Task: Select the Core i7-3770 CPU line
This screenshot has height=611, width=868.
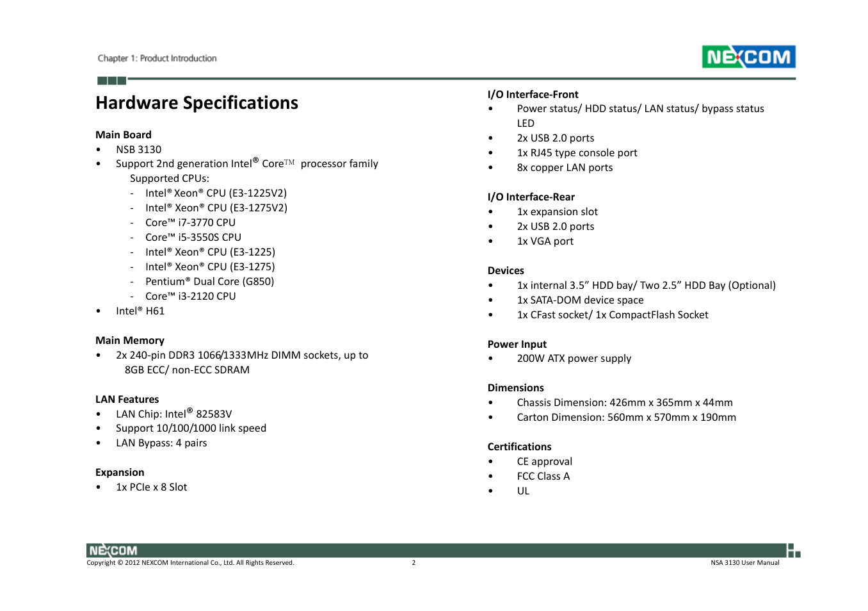Action: pyautogui.click(x=190, y=223)
